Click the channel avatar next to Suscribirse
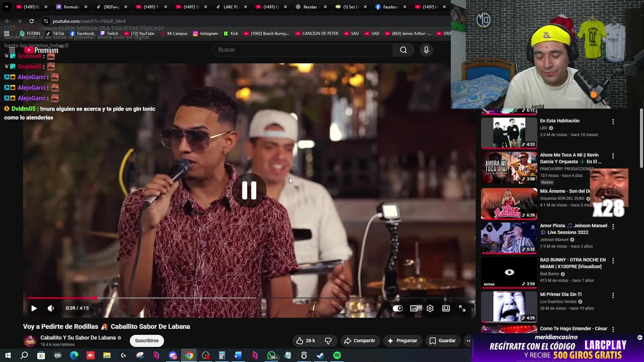 pyautogui.click(x=30, y=340)
